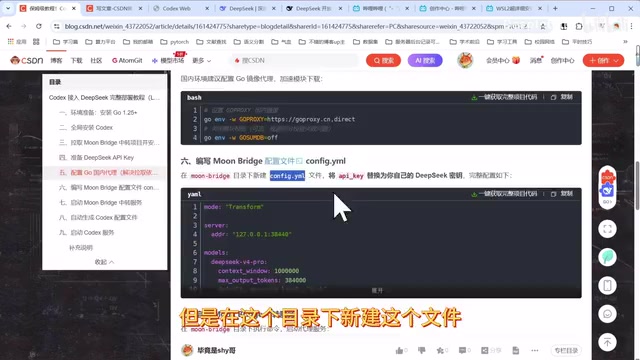Open the 消息 messages link
Viewport: 640px width, 360px height.
(536, 60)
